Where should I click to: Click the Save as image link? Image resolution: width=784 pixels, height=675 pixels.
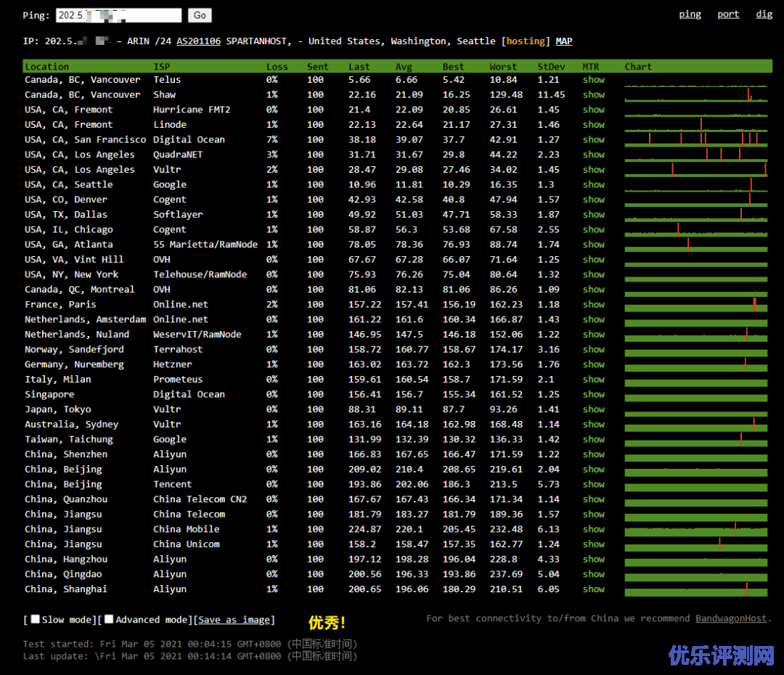pos(234,620)
